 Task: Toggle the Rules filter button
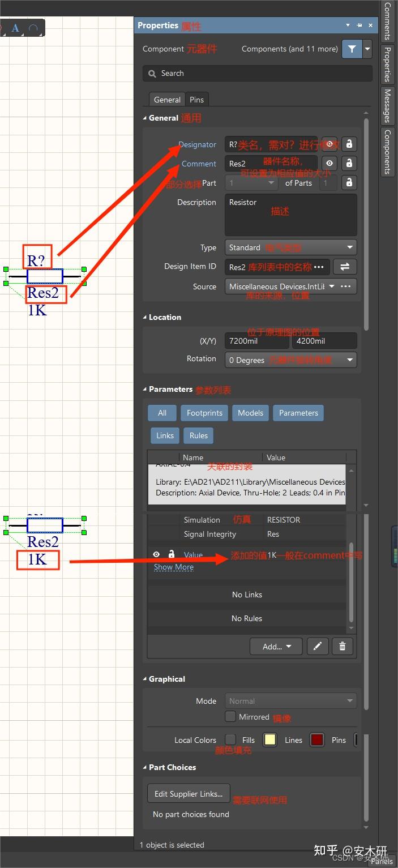point(199,435)
